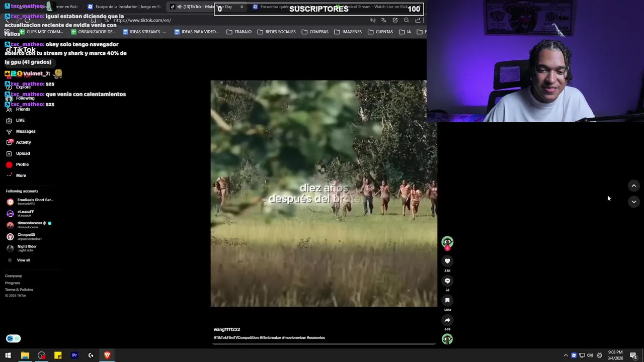Open wang1111222 creator username
The height and width of the screenshot is (362, 644).
pyautogui.click(x=227, y=329)
